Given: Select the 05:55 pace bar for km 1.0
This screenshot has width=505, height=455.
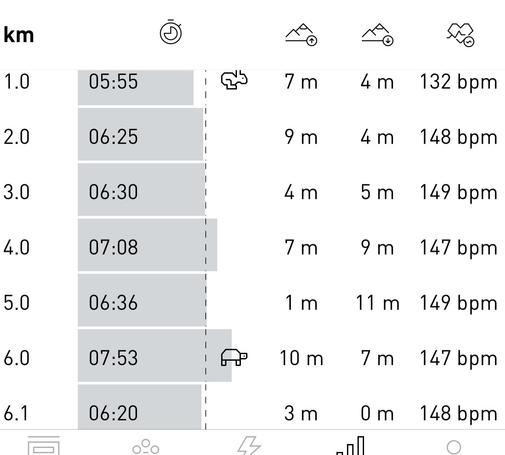Looking at the screenshot, I should pyautogui.click(x=136, y=87).
